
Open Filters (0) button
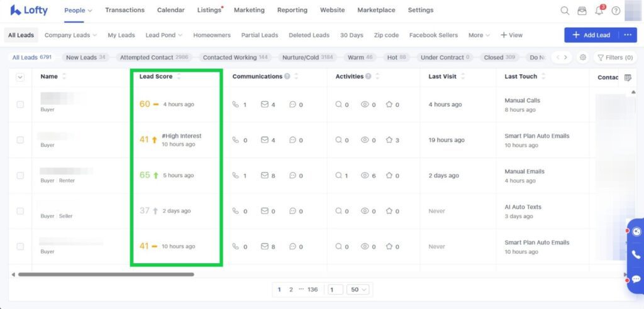(615, 57)
